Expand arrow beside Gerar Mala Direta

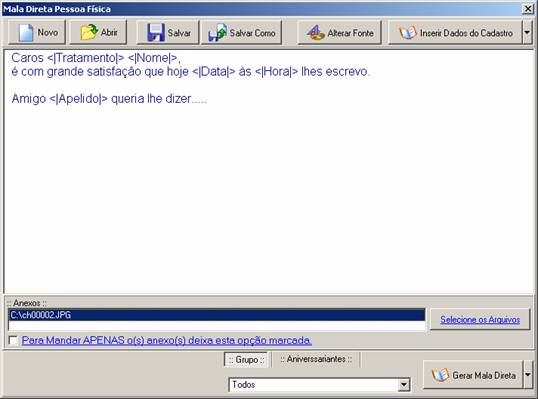[x=528, y=375]
